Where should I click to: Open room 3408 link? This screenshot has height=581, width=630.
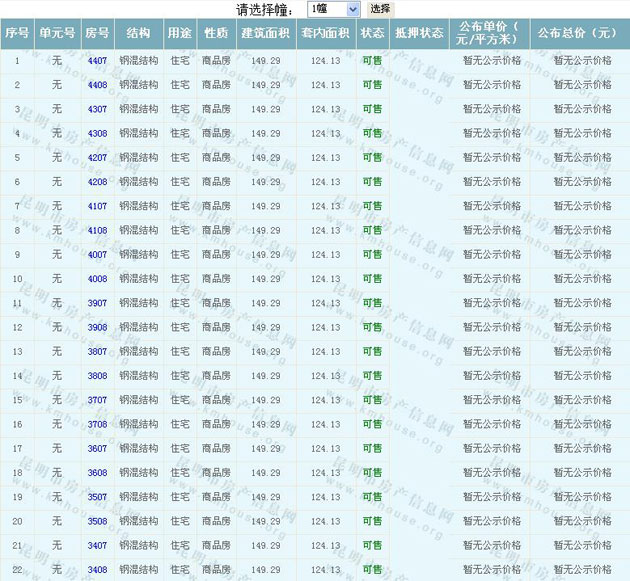(x=97, y=570)
